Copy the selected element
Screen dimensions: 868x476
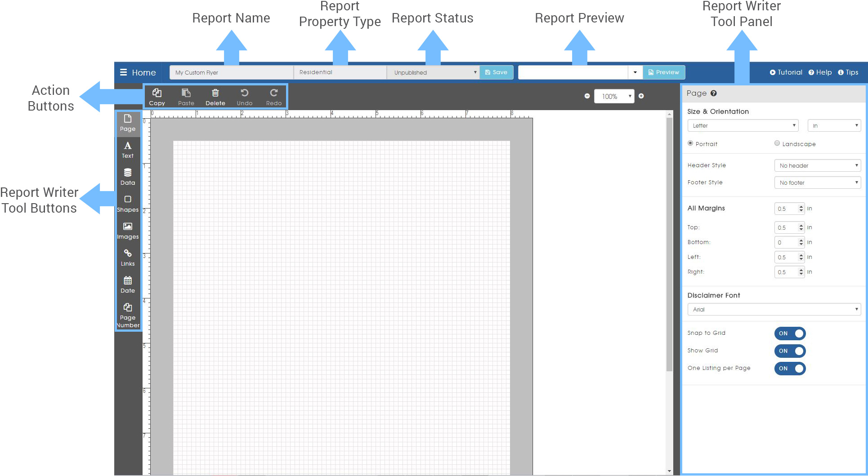click(157, 96)
